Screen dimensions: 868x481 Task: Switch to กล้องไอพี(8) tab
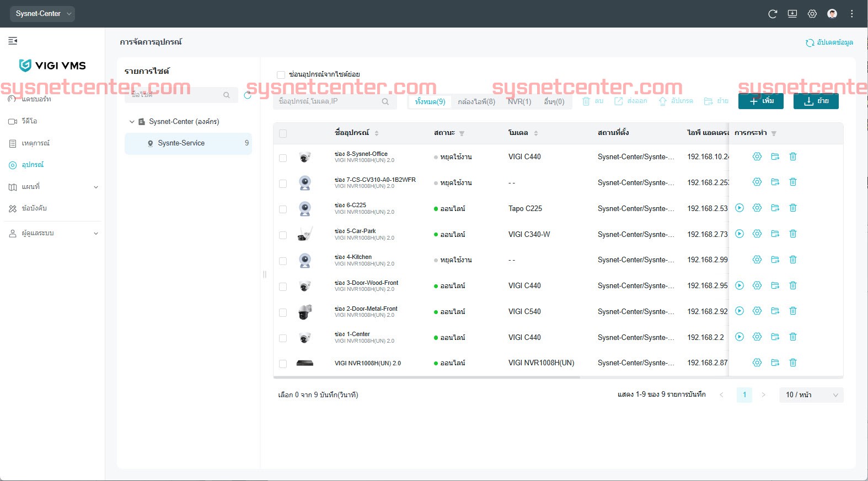coord(476,102)
